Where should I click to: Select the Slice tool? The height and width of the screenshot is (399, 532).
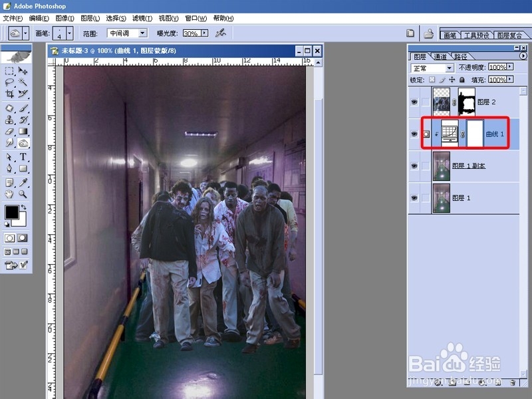[23, 94]
